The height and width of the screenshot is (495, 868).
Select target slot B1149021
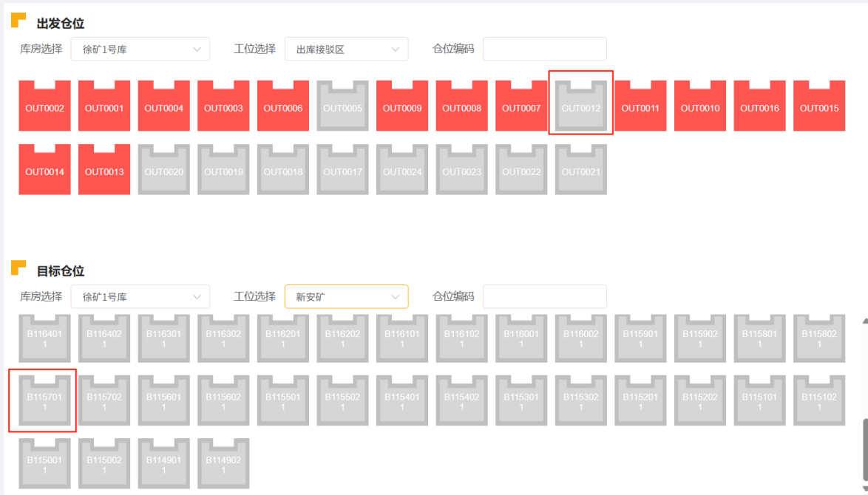pyautogui.click(x=223, y=464)
